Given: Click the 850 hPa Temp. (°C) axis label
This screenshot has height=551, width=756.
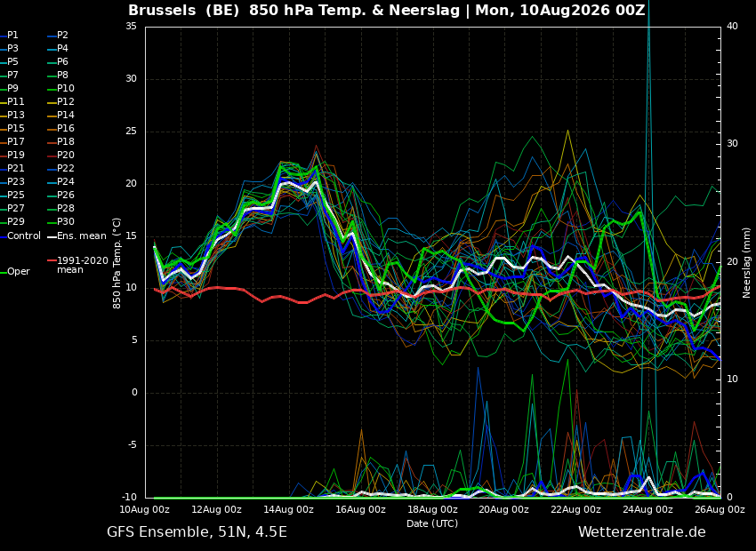Looking at the screenshot, I should (x=117, y=263).
